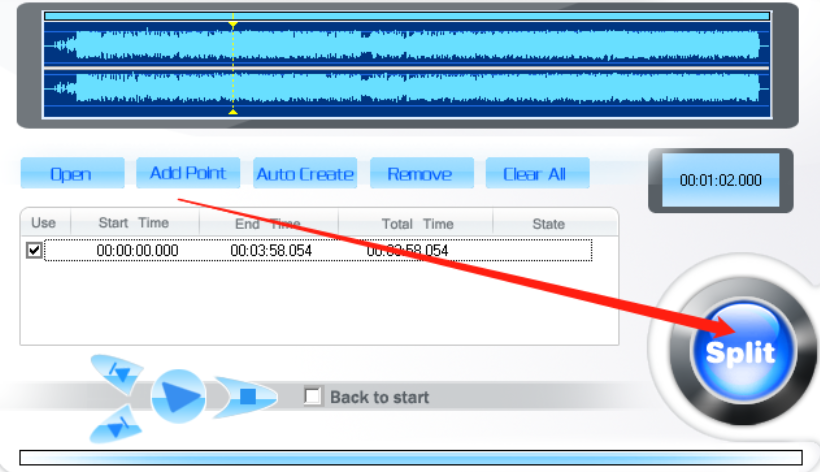Image resolution: width=820 pixels, height=472 pixels.
Task: Click the 00:01:02.000 time display
Action: tap(721, 180)
